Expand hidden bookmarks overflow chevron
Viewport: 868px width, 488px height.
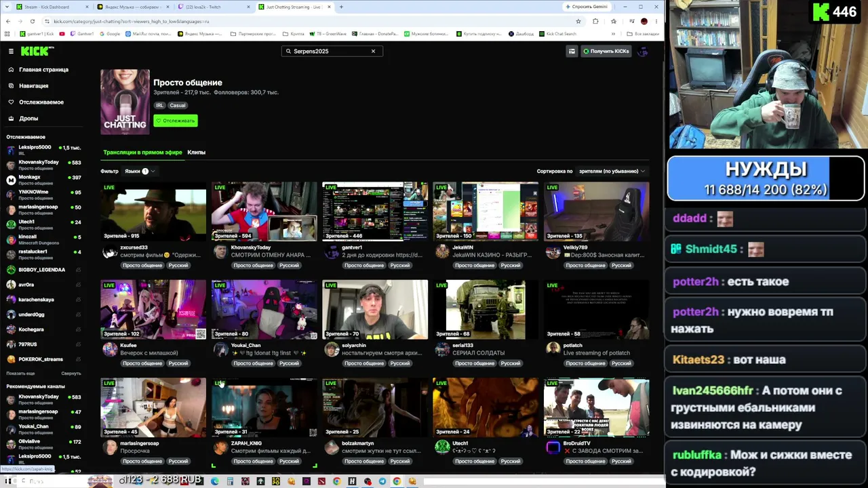point(614,34)
